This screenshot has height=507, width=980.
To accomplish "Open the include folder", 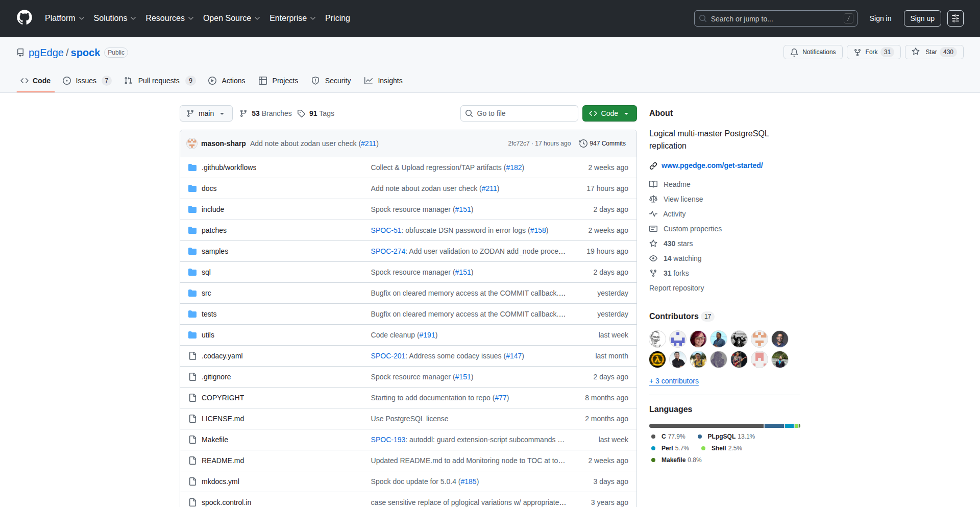I will (x=212, y=209).
